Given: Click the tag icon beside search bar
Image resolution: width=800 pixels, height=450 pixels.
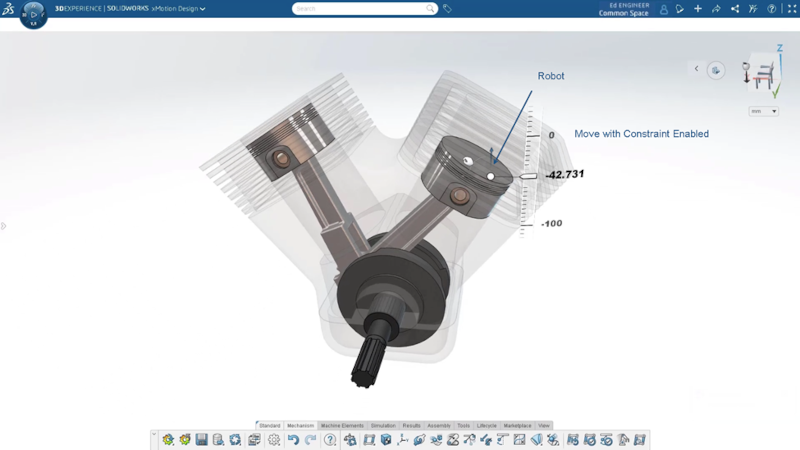Looking at the screenshot, I should point(447,9).
